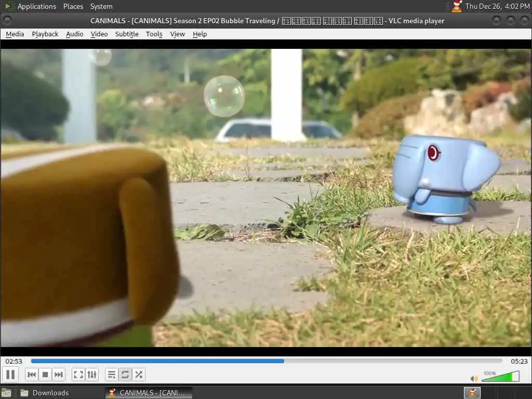Image resolution: width=532 pixels, height=399 pixels.
Task: Open extended settings and effects
Action: coord(92,375)
